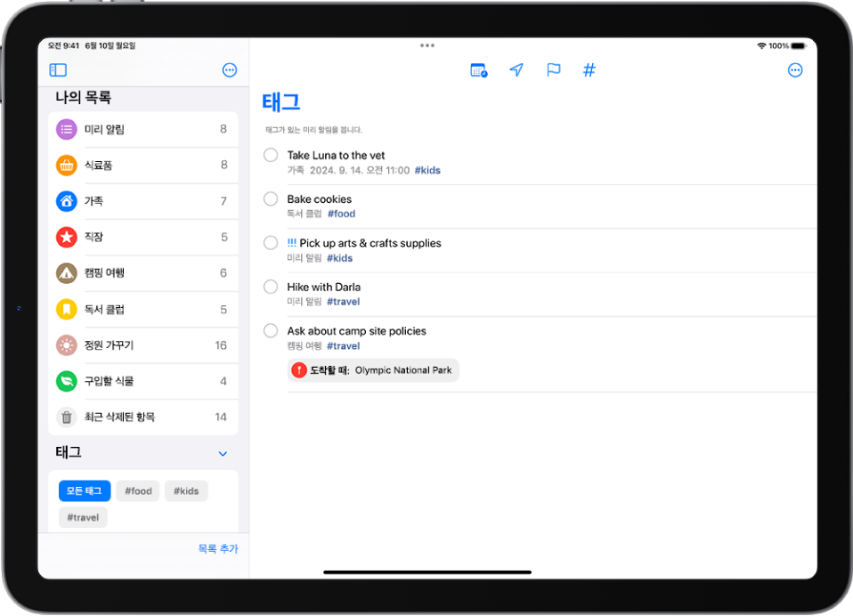Image resolution: width=853 pixels, height=616 pixels.
Task: Open the 가족 list row
Action: (143, 201)
